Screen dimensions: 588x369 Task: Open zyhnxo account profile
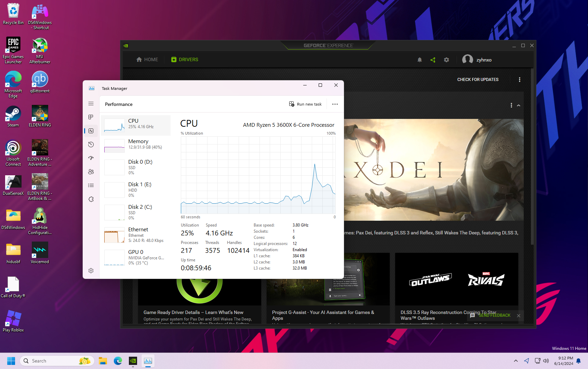tap(477, 60)
